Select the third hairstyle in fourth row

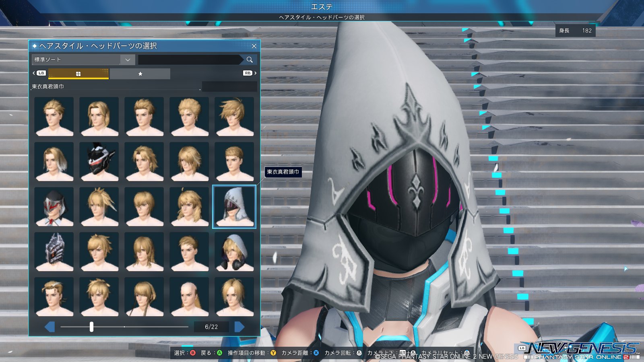[144, 251]
